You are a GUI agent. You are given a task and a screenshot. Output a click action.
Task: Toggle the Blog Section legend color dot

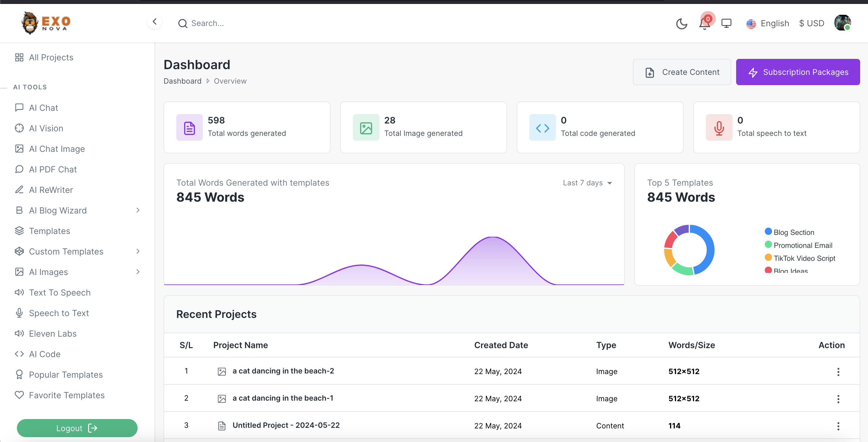click(768, 232)
